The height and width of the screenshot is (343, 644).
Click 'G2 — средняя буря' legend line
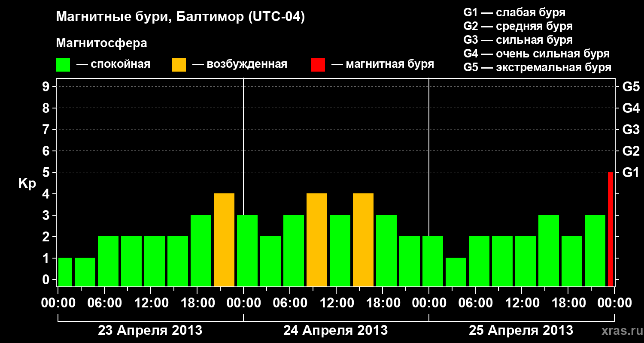518,26
